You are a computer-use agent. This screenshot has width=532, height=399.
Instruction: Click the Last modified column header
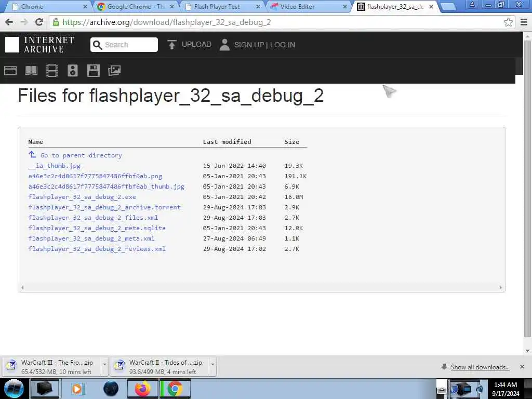[227, 142]
